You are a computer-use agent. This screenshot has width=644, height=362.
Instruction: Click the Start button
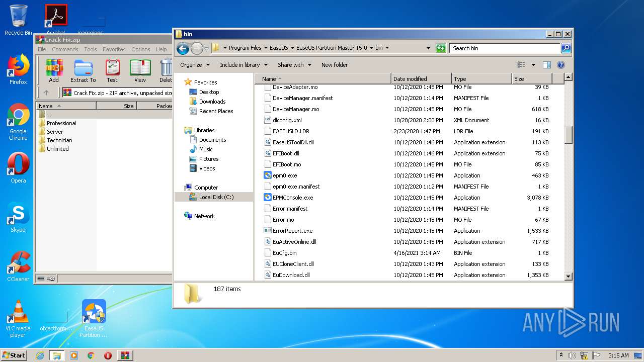pos(14,355)
